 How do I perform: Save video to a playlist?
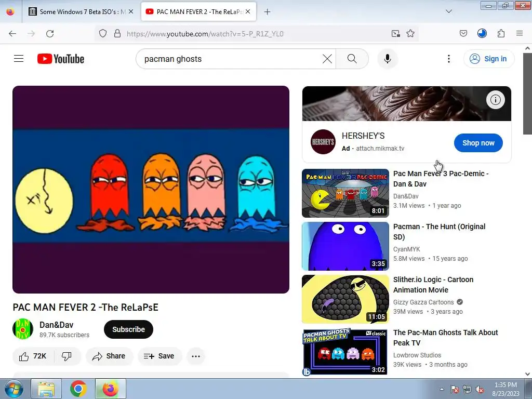tap(159, 356)
